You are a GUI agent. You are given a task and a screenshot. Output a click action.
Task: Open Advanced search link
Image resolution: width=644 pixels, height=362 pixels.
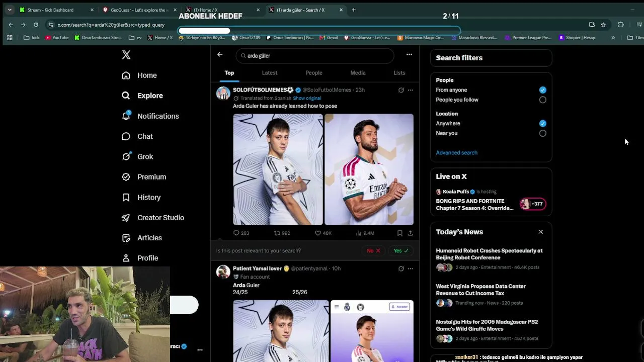click(456, 153)
